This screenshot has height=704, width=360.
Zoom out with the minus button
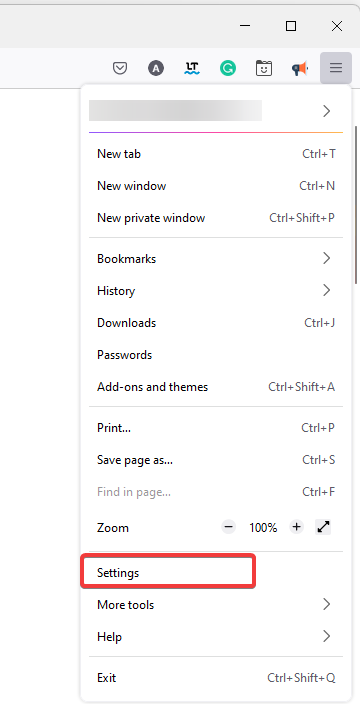tap(228, 527)
